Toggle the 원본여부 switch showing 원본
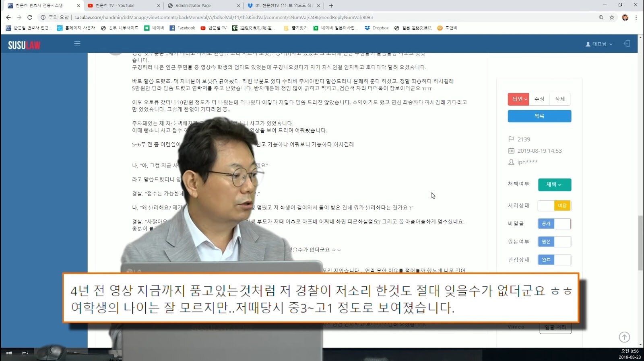 pyautogui.click(x=554, y=242)
